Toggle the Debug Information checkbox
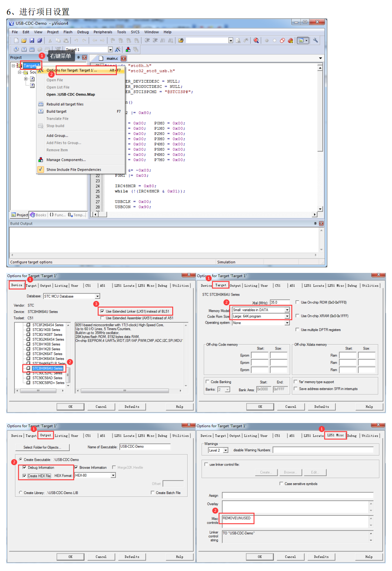The width and height of the screenshot is (392, 571). pos(24,467)
